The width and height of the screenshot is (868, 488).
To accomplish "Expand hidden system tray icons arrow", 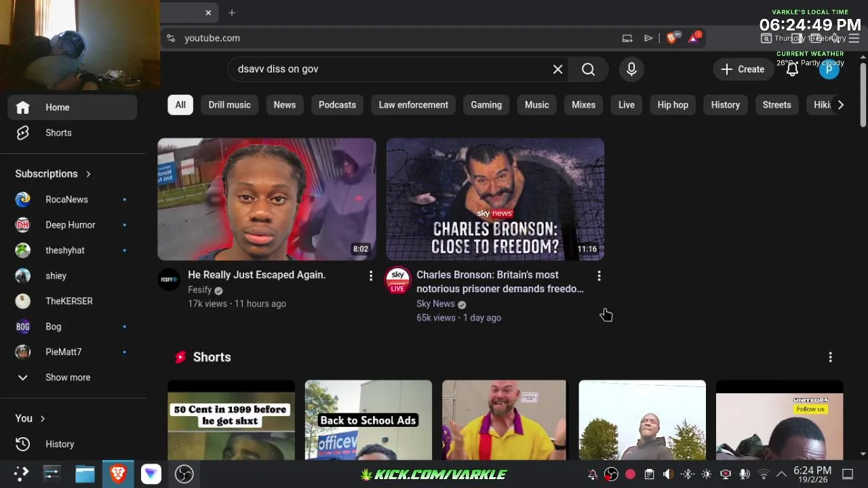I will pyautogui.click(x=781, y=474).
